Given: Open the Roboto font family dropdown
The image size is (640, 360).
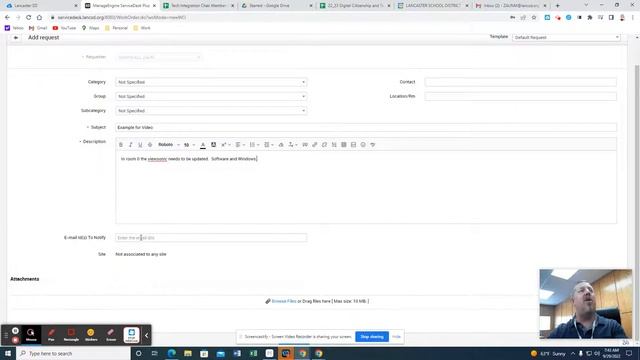Looking at the screenshot, I should pos(169,145).
